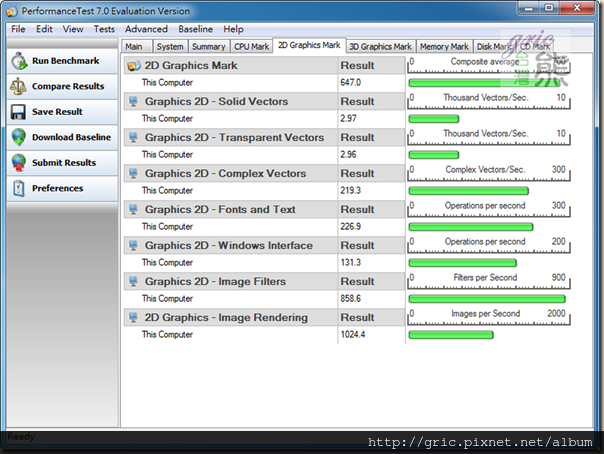
Task: Switch to the CPU Mark tab
Action: (252, 47)
